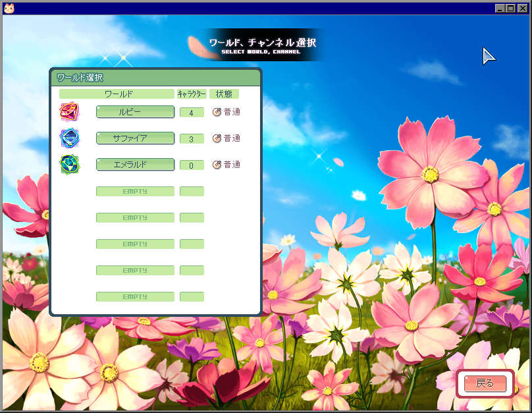Viewport: 532px width, 413px height.
Task: Click the cat icon in the title bar
Action: pos(9,8)
